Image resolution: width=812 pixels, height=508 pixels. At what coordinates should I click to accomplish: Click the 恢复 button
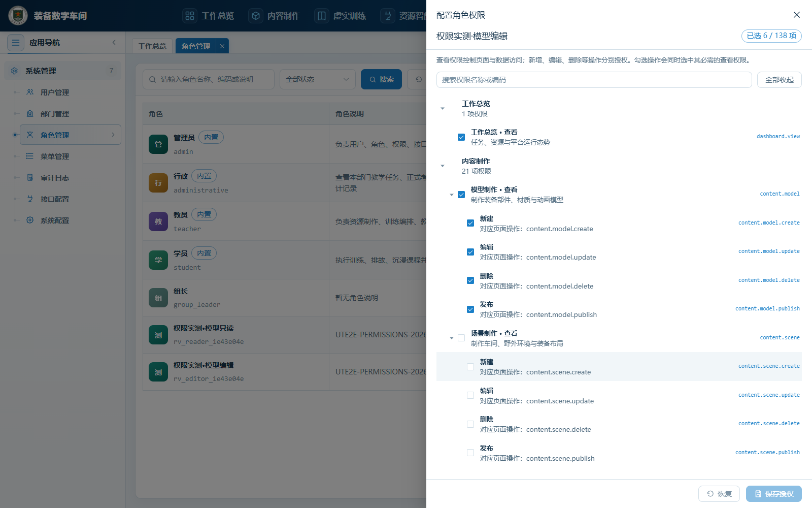coord(719,494)
